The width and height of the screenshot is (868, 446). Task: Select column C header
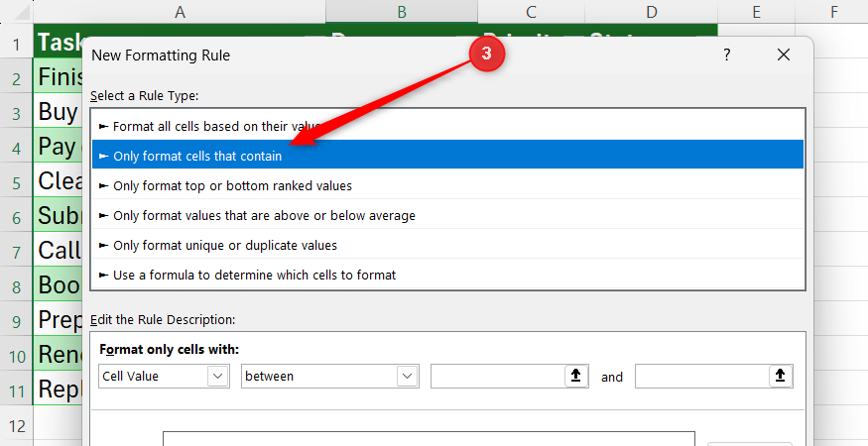pyautogui.click(x=531, y=12)
